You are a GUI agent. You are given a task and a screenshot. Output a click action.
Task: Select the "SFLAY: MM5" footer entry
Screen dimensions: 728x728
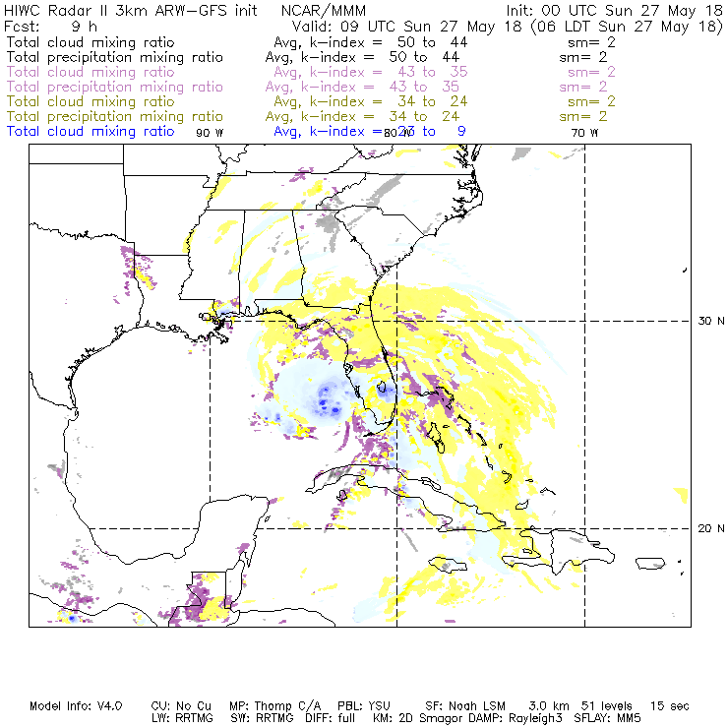click(x=607, y=718)
